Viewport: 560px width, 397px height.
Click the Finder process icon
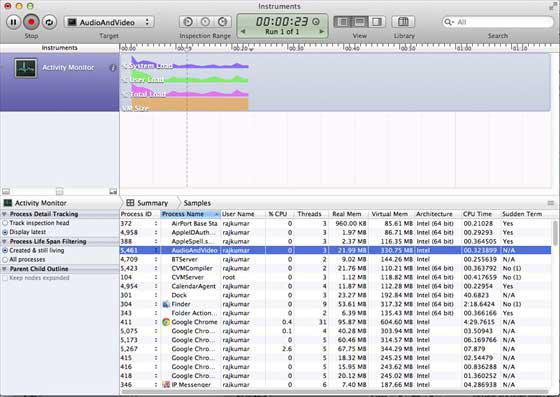tap(166, 304)
